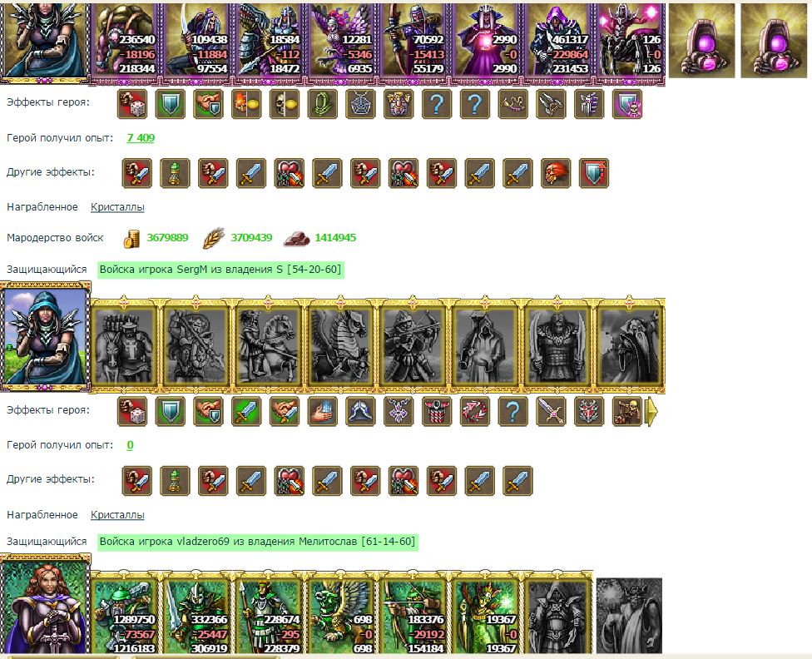The width and height of the screenshot is (812, 659).
Task: Click the green ring hero effect icon
Action: [x=323, y=104]
